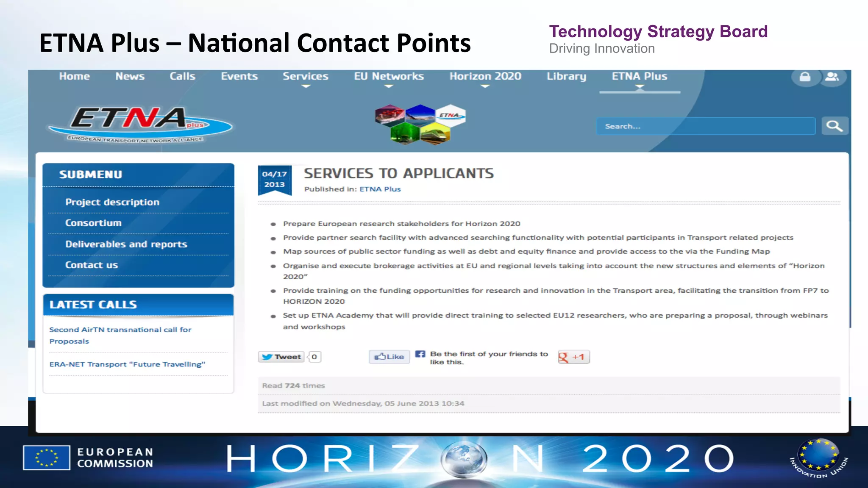
Task: Click the Organise and execute brokerage bullet
Action: coord(554,271)
